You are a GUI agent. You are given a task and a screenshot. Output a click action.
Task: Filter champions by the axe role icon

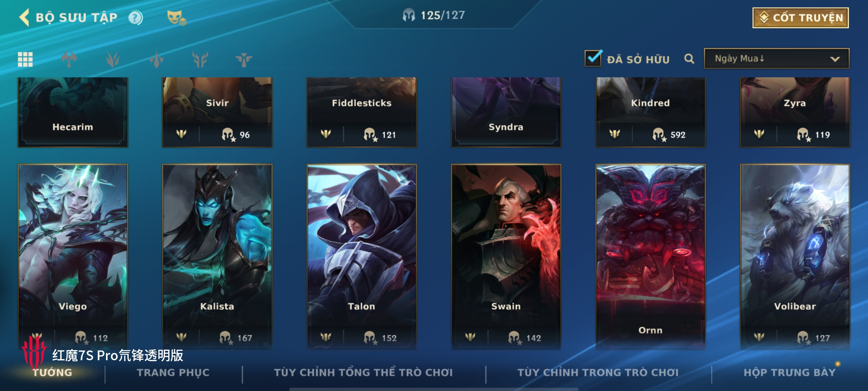pos(69,59)
